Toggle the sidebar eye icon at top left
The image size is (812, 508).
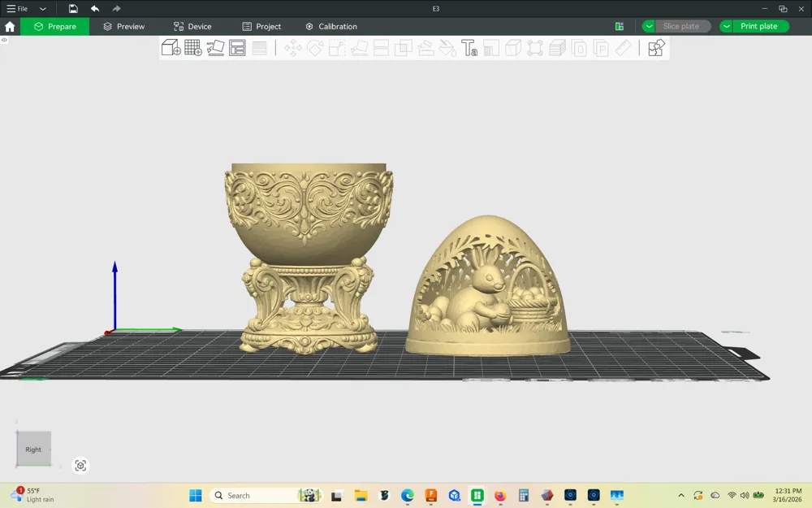[x=4, y=40]
